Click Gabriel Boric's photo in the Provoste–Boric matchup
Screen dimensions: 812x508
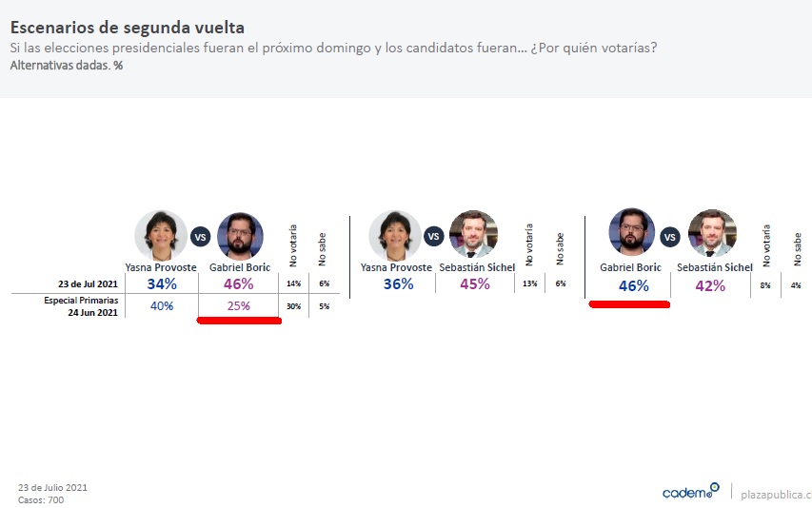click(x=240, y=236)
